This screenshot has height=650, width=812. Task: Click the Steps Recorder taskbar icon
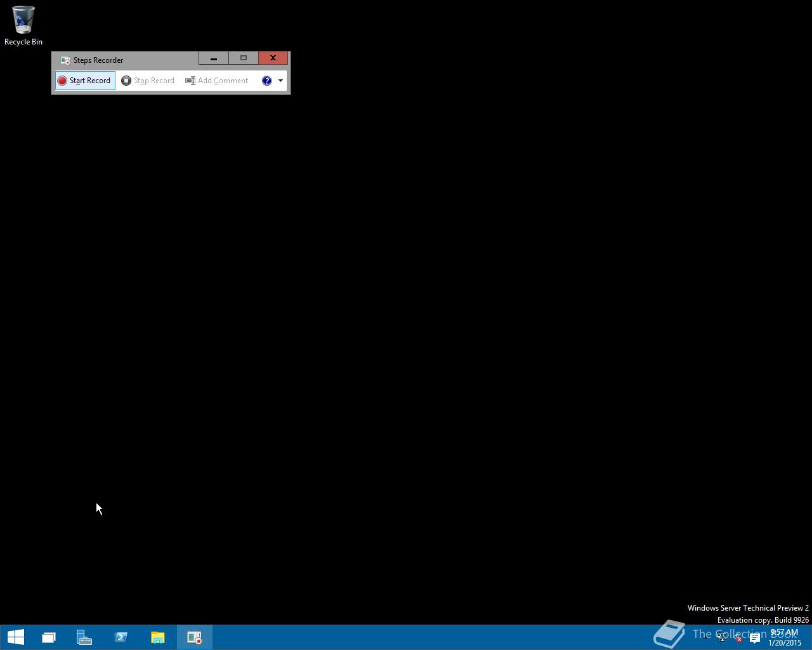pos(195,637)
